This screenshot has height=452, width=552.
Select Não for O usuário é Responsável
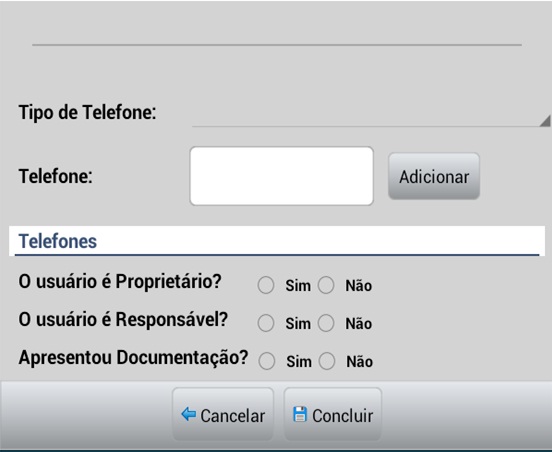tap(326, 323)
